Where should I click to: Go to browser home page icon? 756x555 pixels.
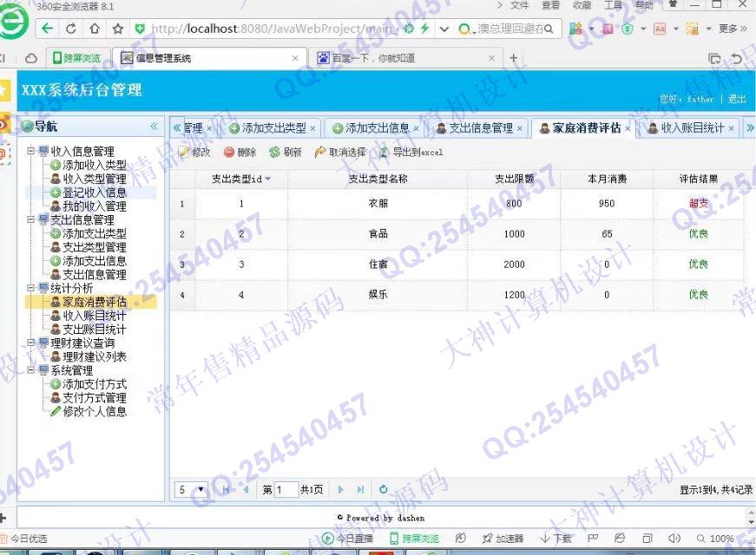click(95, 29)
